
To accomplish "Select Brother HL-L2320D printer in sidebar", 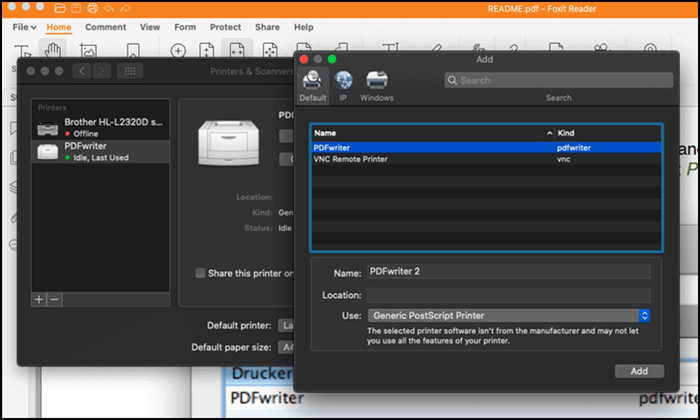I will (100, 127).
